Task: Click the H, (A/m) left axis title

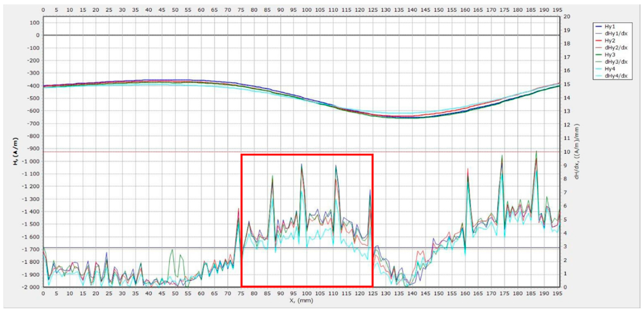Action: tap(16, 151)
